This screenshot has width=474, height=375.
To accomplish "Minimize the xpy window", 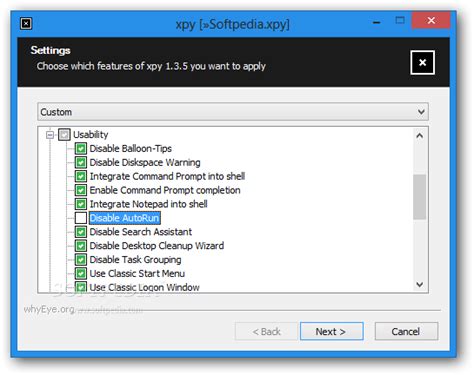I will point(376,22).
